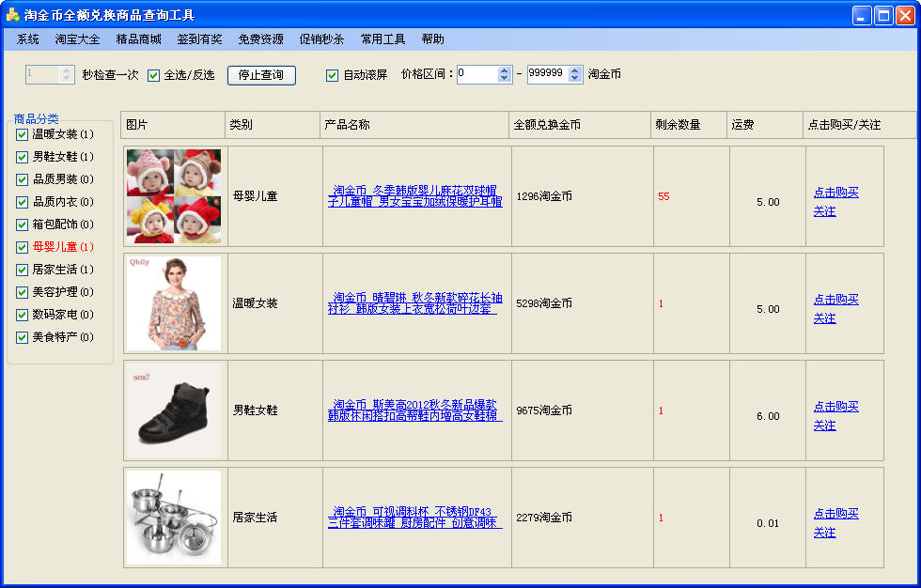Open the 免费资源 menu
The height and width of the screenshot is (588, 921).
click(x=261, y=39)
